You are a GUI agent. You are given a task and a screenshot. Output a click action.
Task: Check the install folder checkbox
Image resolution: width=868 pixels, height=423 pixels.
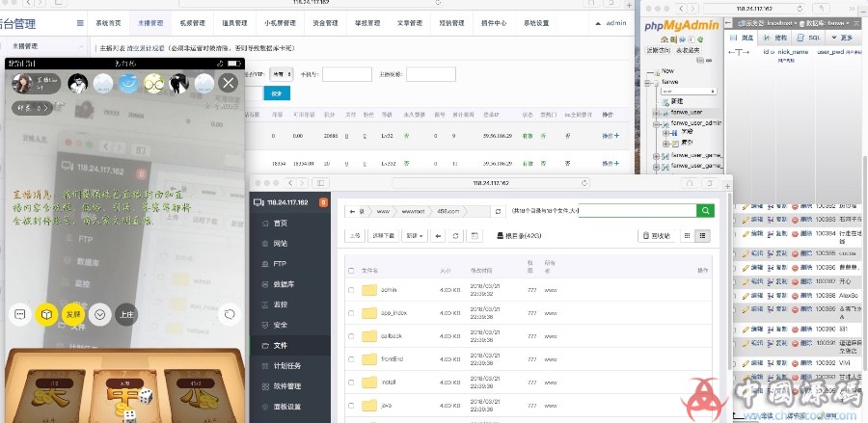pyautogui.click(x=351, y=383)
